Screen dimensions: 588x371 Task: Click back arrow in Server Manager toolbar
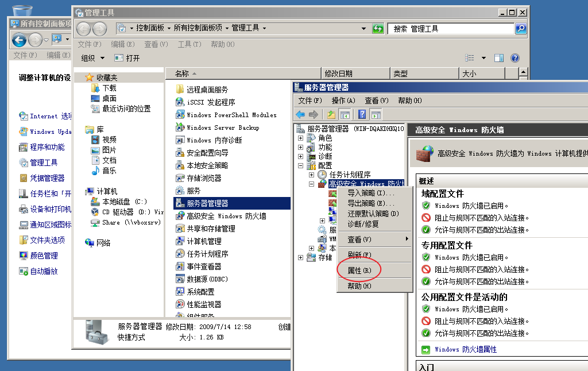[x=300, y=114]
